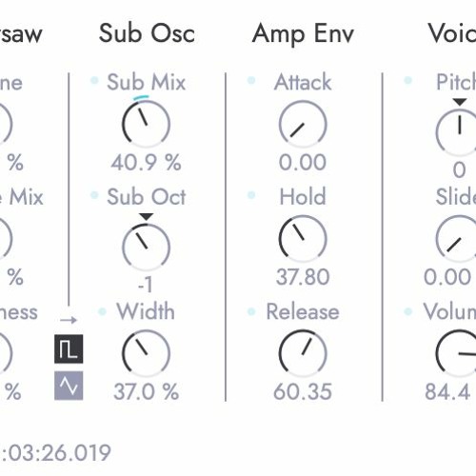Click the Attack knob

click(303, 124)
